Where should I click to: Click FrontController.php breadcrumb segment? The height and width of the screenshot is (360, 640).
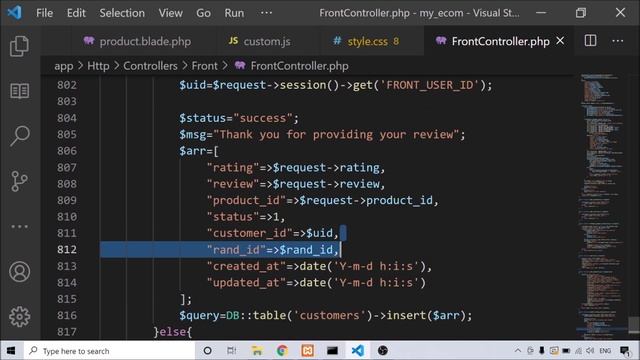coord(292,66)
